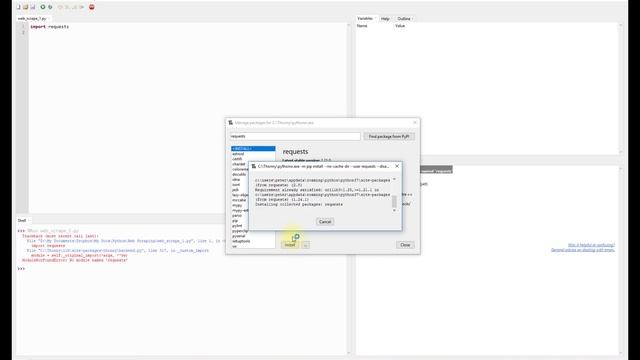The image size is (640, 360).
Task: Select idna in the package list
Action: tap(236, 180)
